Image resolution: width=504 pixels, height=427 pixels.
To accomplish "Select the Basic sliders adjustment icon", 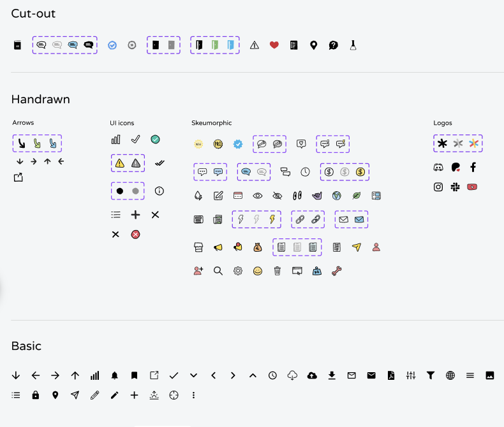I will click(x=411, y=375).
